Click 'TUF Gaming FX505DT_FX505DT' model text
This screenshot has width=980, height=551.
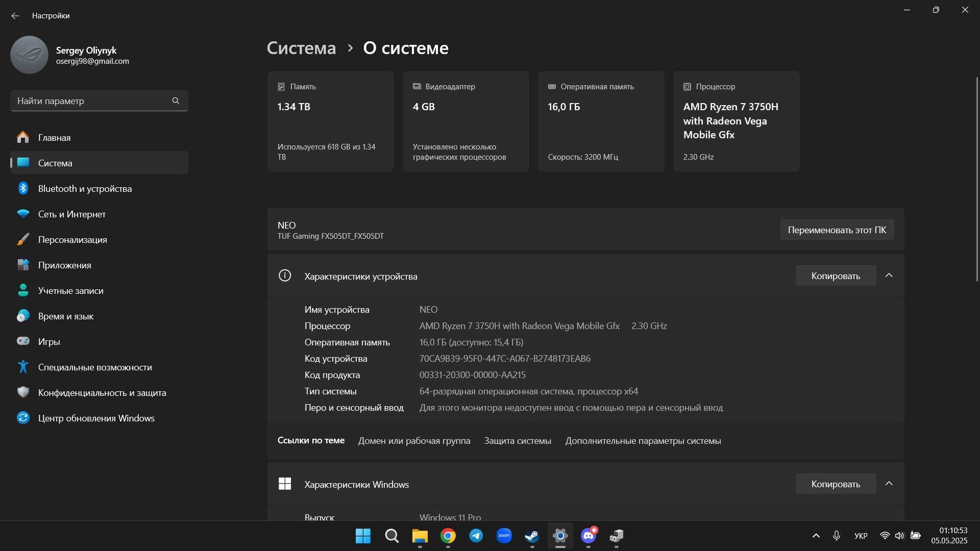point(331,236)
